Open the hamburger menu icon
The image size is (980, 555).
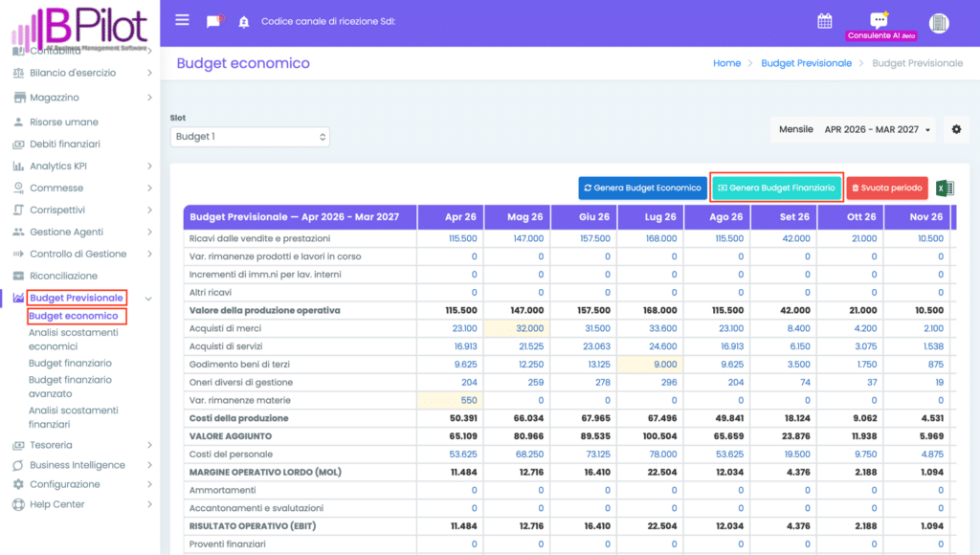[x=182, y=21]
